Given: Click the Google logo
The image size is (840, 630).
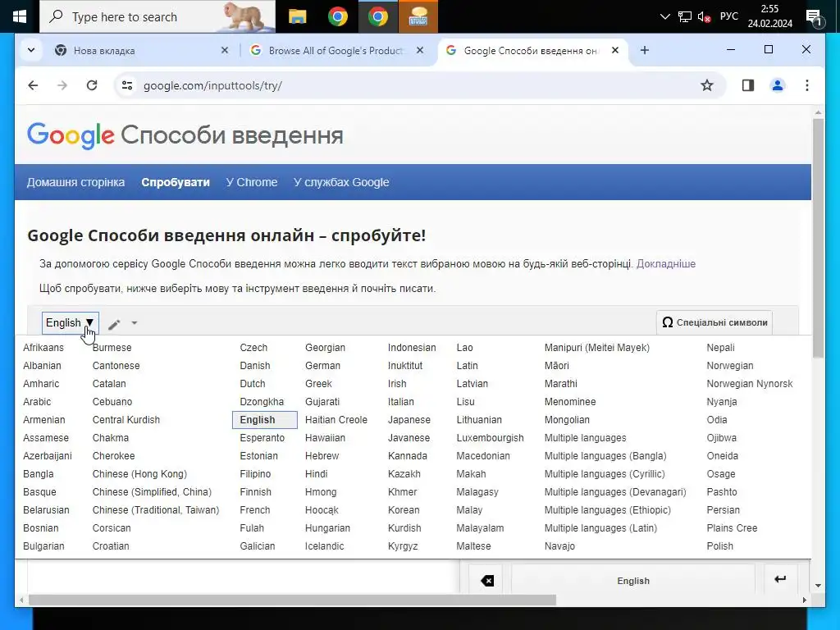Looking at the screenshot, I should [x=71, y=135].
